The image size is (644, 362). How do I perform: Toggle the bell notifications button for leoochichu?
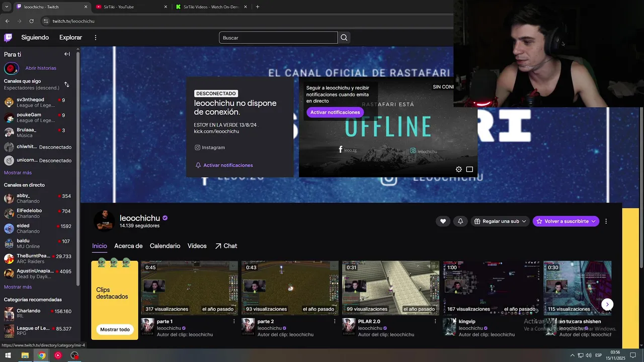[460, 221]
